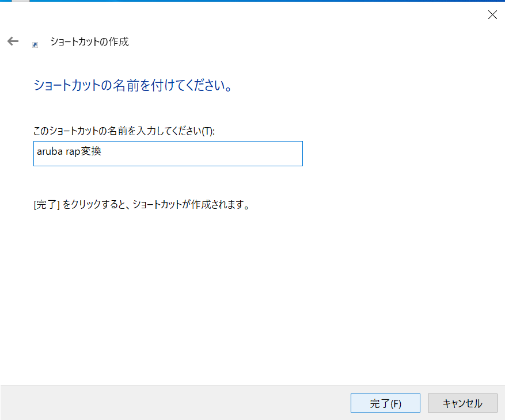This screenshot has height=420, width=505.
Task: Focus the shortcut name input field
Action: [168, 154]
